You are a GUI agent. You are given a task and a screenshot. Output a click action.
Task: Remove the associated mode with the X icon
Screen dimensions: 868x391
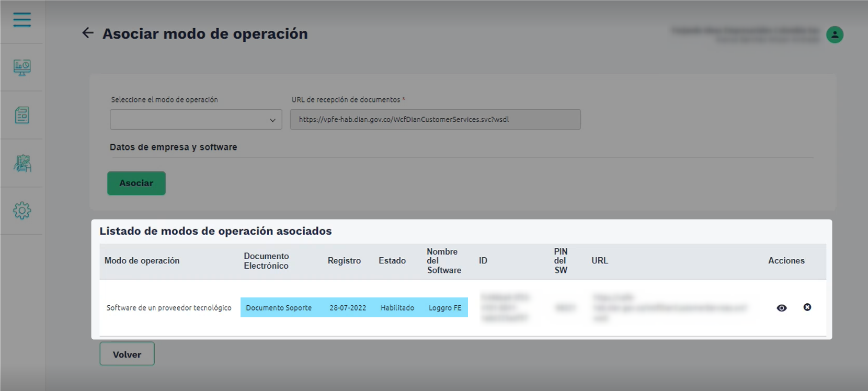(807, 307)
